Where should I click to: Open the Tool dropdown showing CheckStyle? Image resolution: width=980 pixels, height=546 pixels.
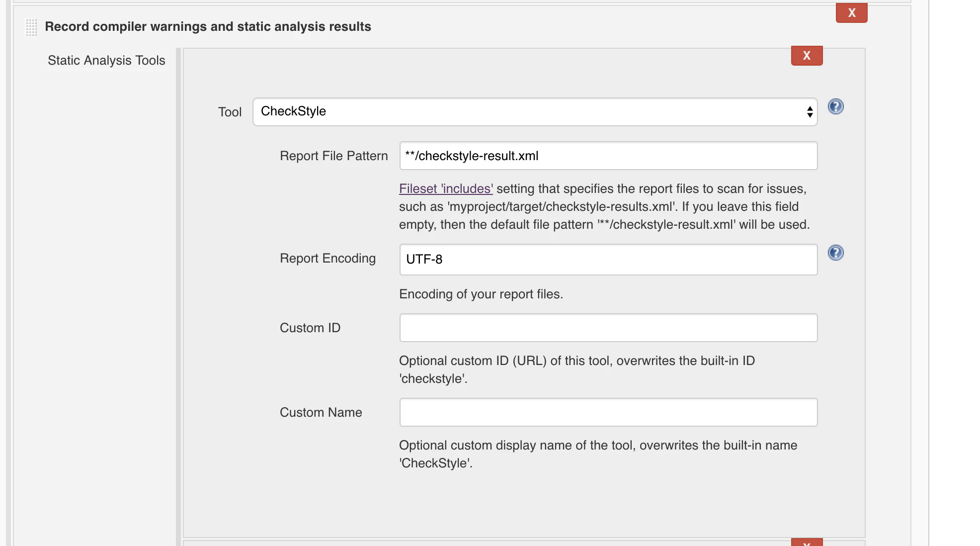tap(535, 112)
